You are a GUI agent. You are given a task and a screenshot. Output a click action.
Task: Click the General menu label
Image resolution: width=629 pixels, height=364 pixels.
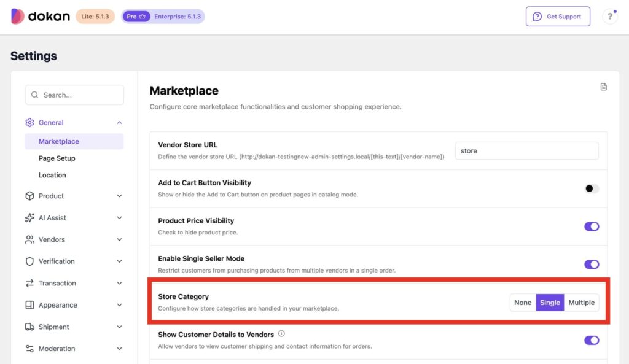51,123
